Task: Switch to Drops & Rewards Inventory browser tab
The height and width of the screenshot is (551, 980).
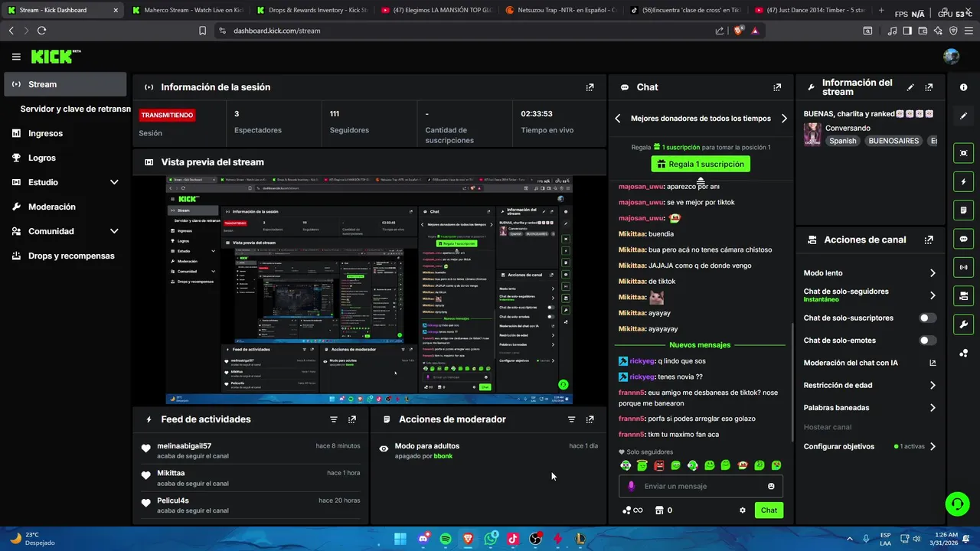Action: 312,11
